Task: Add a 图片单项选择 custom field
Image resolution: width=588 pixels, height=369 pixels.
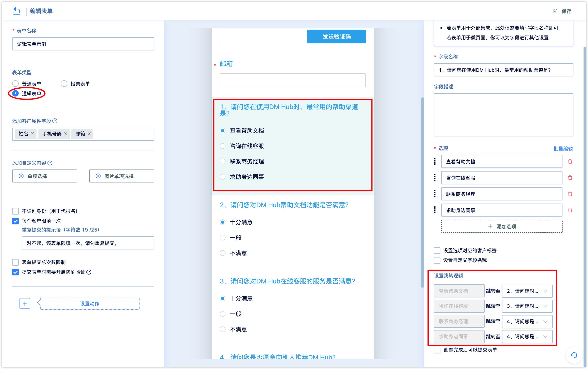Action: [121, 176]
